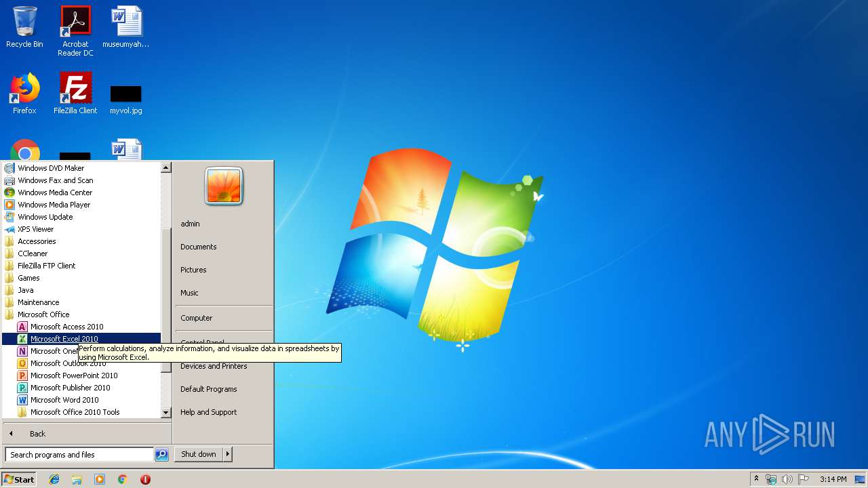Open Chrome from the taskbar
This screenshot has width=868, height=488.
[x=122, y=479]
